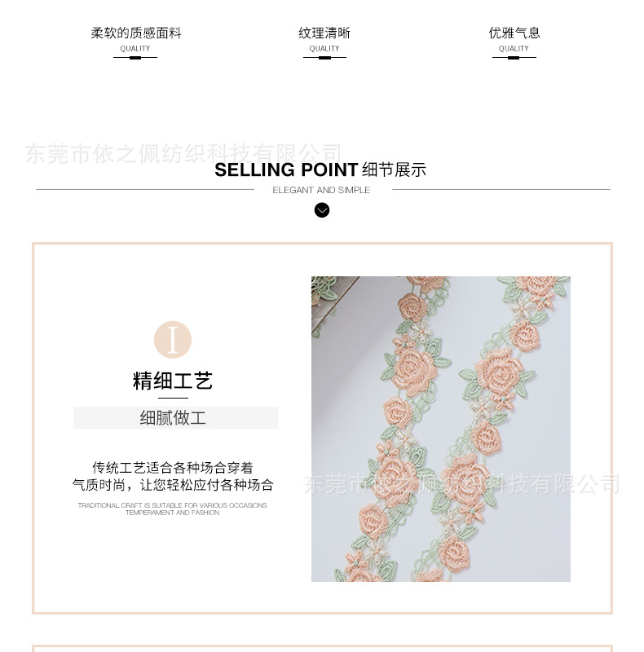Click the 细节展示 section title
This screenshot has width=644, height=652.
point(394,170)
